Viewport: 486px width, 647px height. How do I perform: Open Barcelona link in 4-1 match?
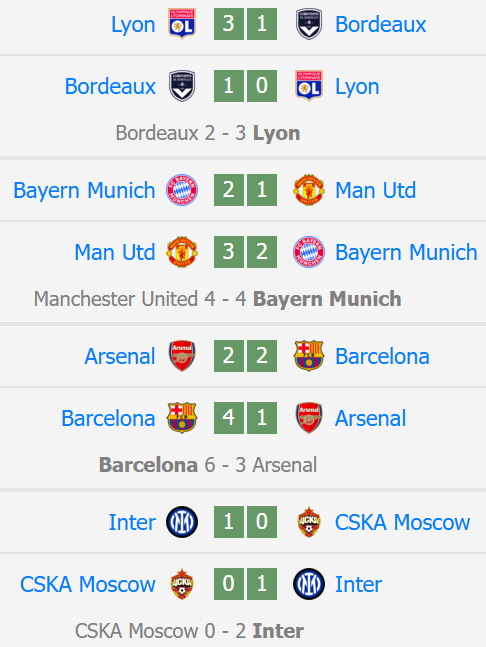(x=108, y=418)
